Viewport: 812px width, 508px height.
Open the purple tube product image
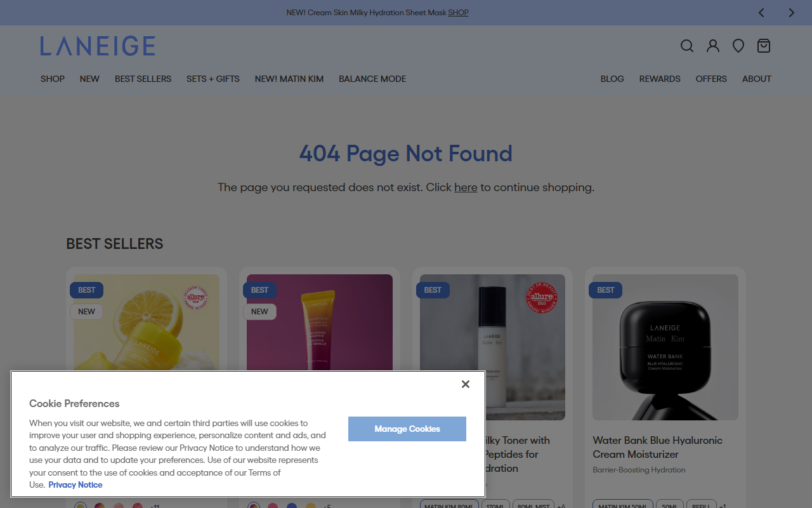(x=320, y=323)
